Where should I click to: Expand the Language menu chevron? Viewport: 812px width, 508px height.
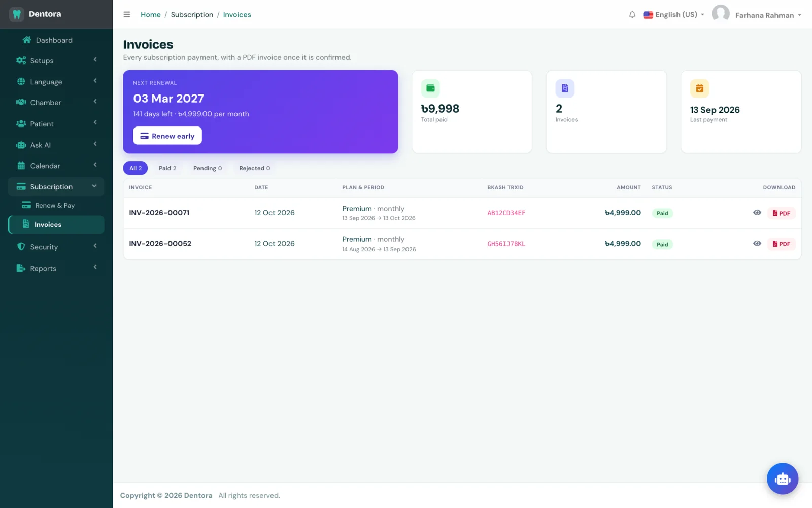95,81
